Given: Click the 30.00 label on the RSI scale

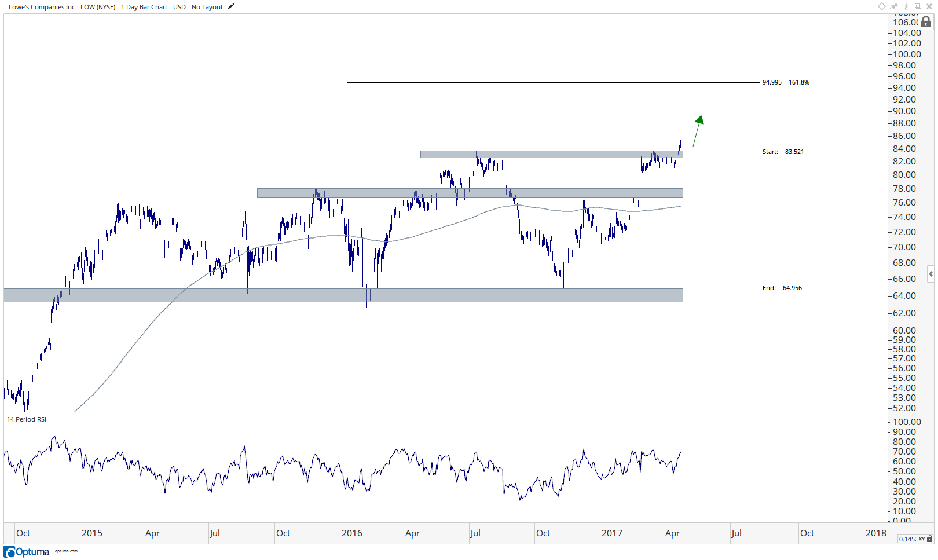Looking at the screenshot, I should (904, 492).
